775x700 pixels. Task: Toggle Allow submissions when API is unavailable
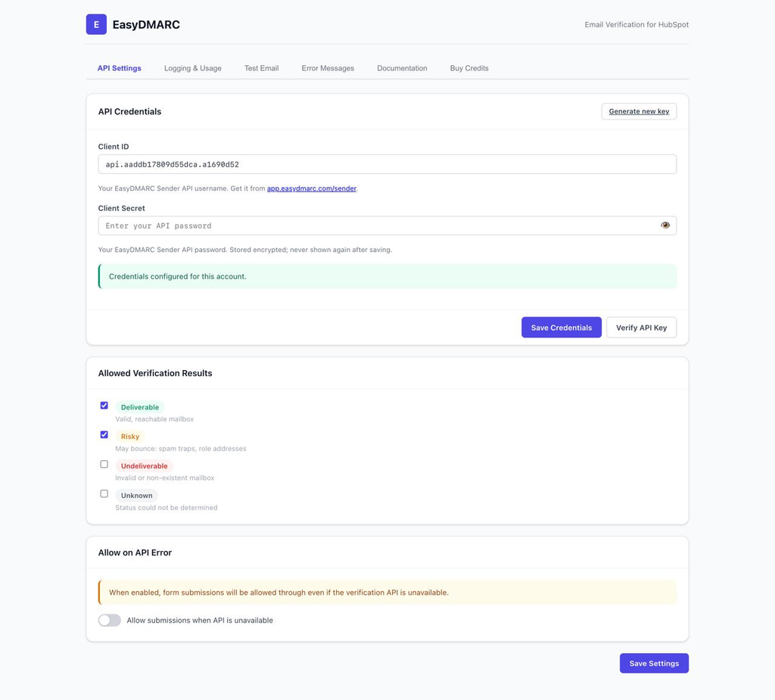[x=110, y=621]
